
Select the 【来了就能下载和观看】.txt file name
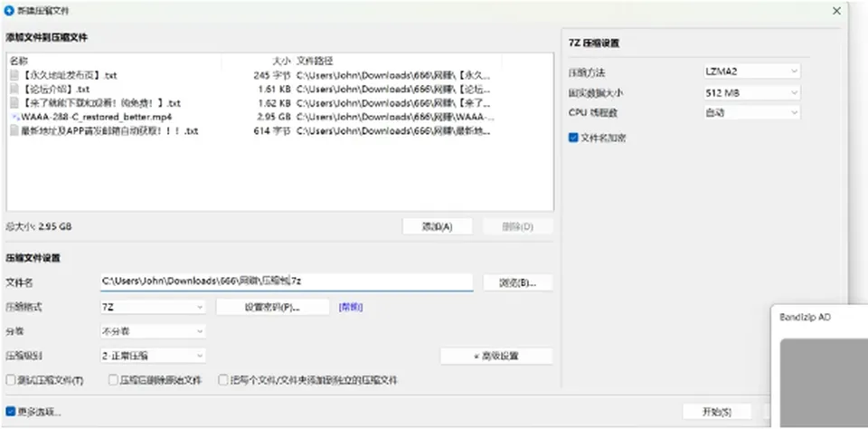[100, 103]
